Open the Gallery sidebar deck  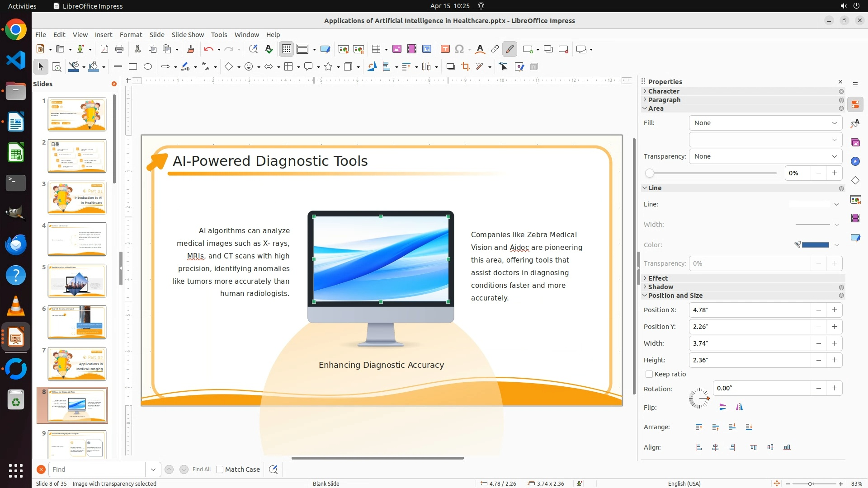(855, 143)
